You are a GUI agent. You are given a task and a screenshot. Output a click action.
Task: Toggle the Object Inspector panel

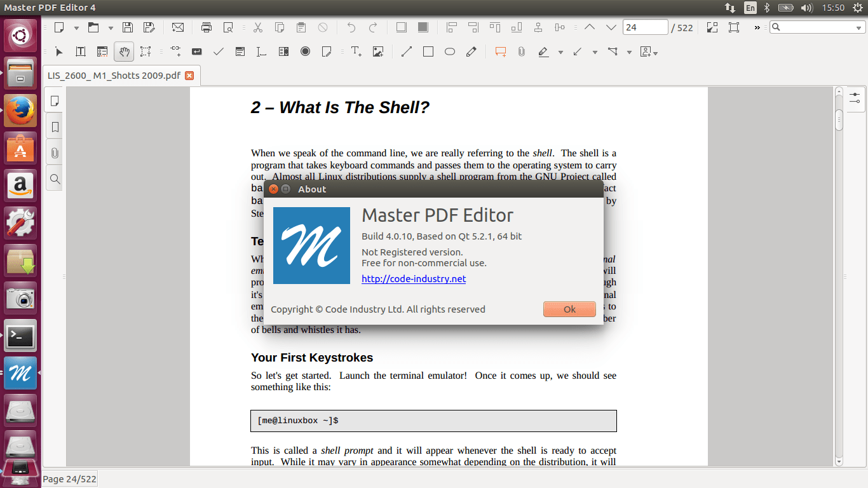point(855,98)
